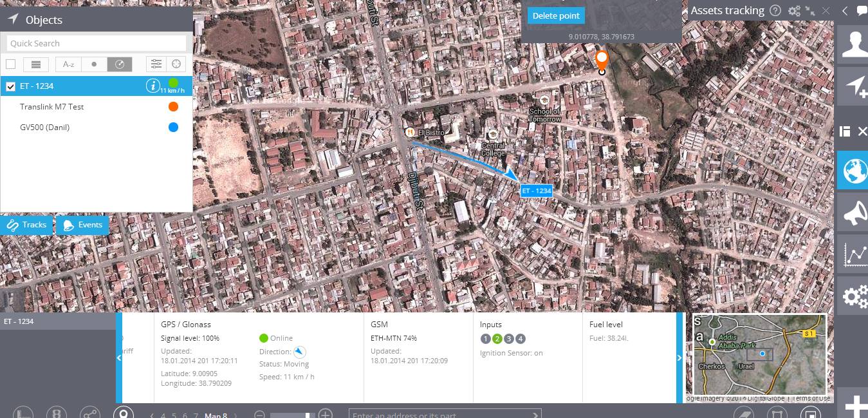Click the direction compass arrow icon
The image size is (868, 418).
click(300, 352)
